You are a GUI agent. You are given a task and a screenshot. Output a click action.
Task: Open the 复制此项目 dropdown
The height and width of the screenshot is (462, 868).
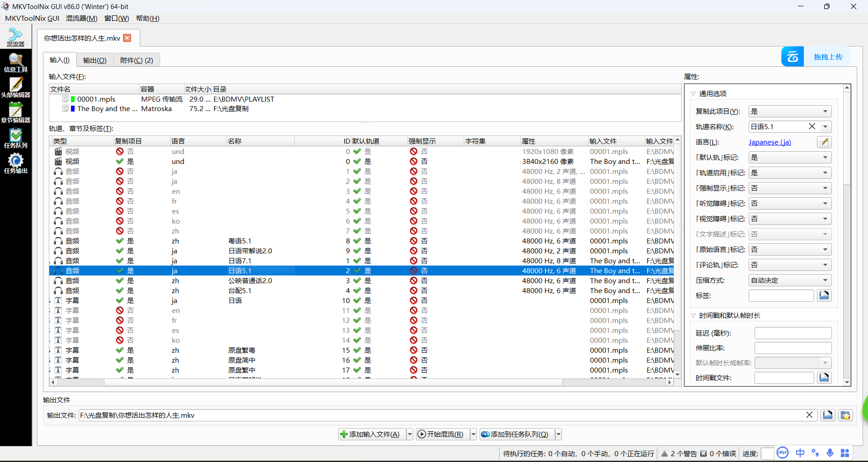pos(790,112)
